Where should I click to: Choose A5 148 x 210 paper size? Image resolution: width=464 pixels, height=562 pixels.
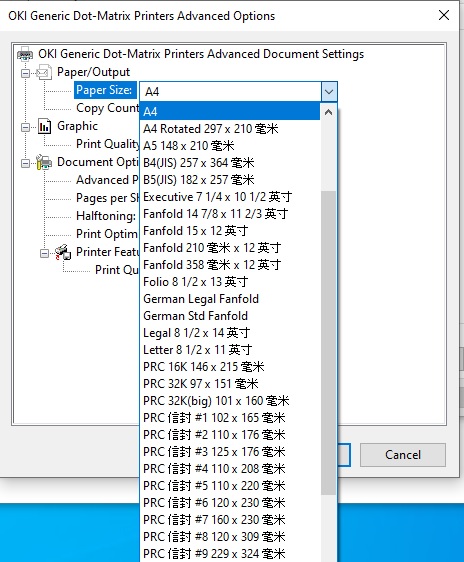click(x=230, y=146)
